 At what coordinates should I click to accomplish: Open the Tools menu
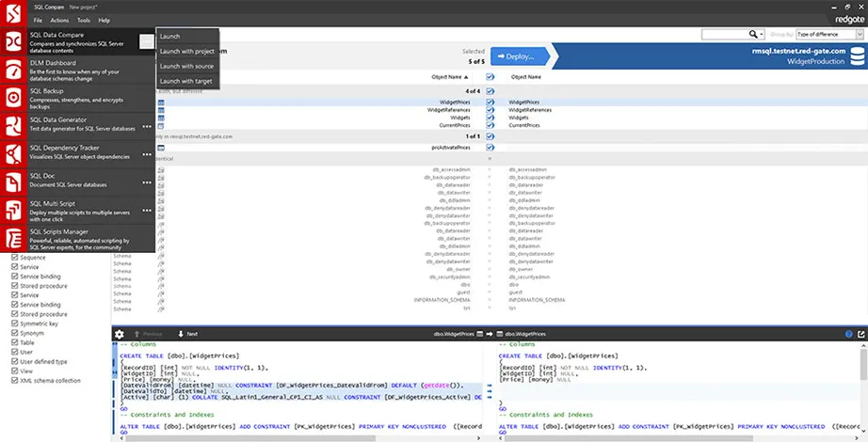click(x=84, y=20)
